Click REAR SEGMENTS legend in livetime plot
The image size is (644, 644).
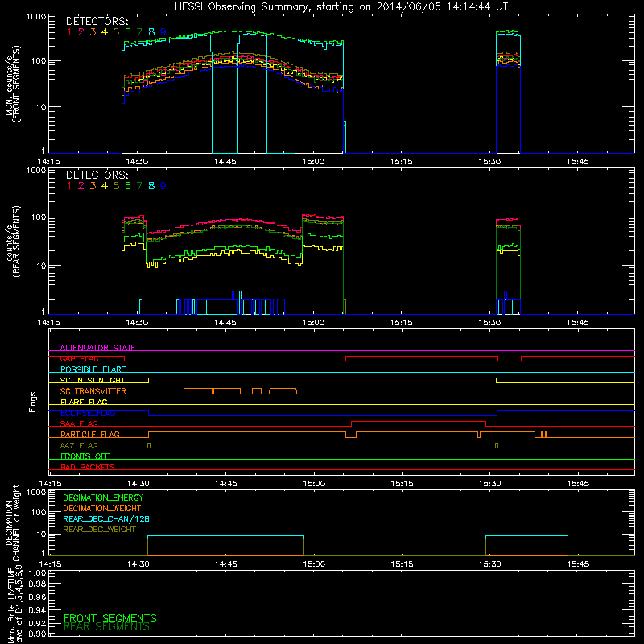(x=107, y=627)
